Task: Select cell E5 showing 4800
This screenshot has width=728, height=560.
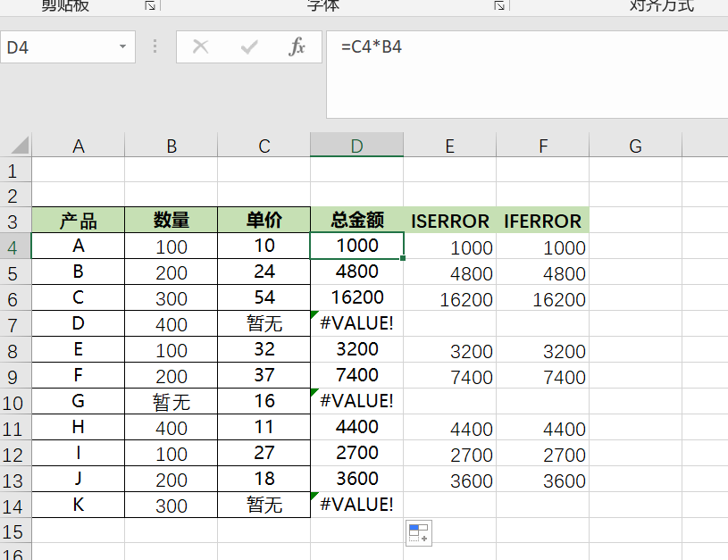Action: (x=450, y=272)
